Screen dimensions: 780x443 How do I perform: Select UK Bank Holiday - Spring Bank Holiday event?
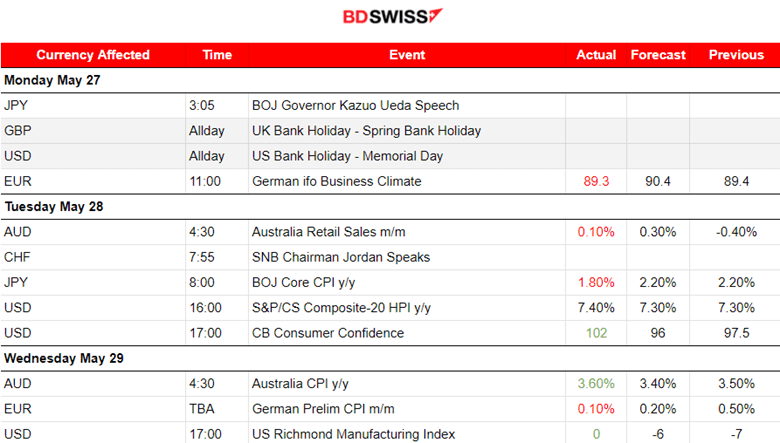point(366,131)
